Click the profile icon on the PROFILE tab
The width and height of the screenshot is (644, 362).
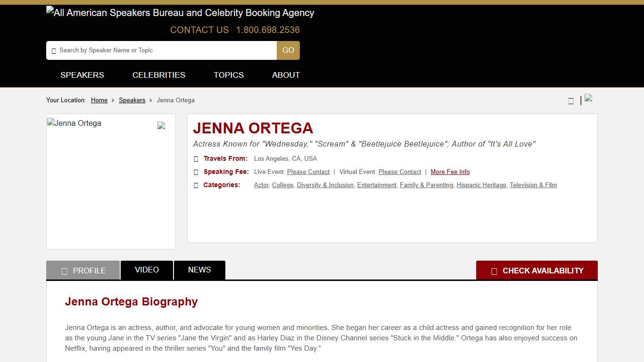coord(65,271)
